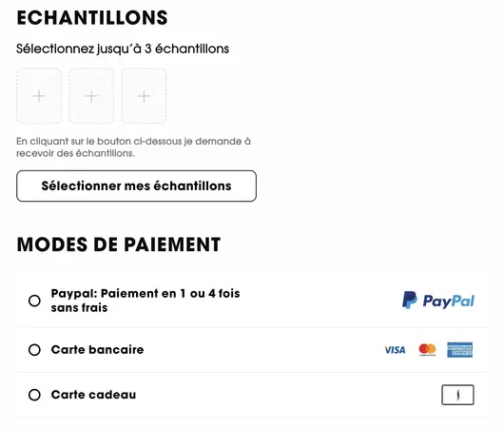Click the Visa card logo

coord(395,350)
